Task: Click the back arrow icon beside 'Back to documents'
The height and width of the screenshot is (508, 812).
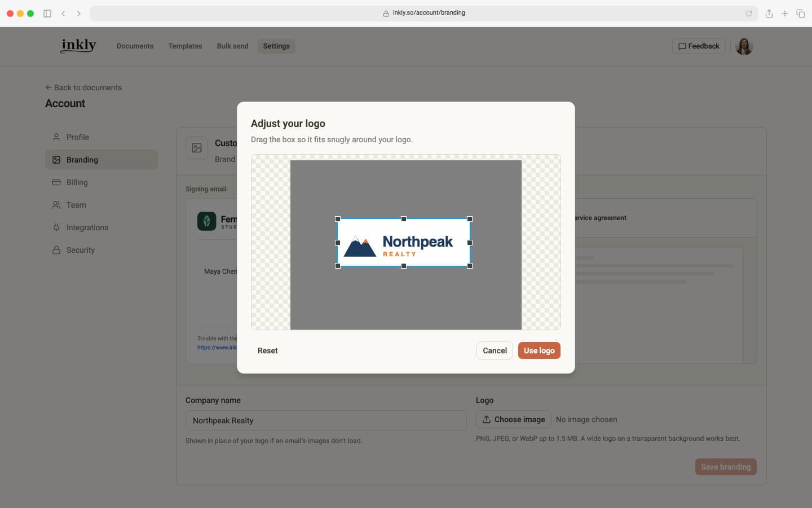Action: [48, 87]
